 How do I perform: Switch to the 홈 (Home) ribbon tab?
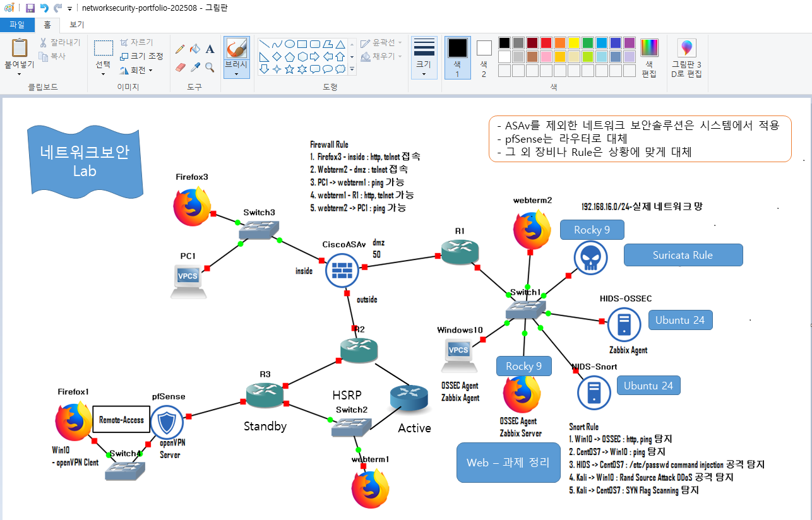(x=47, y=25)
